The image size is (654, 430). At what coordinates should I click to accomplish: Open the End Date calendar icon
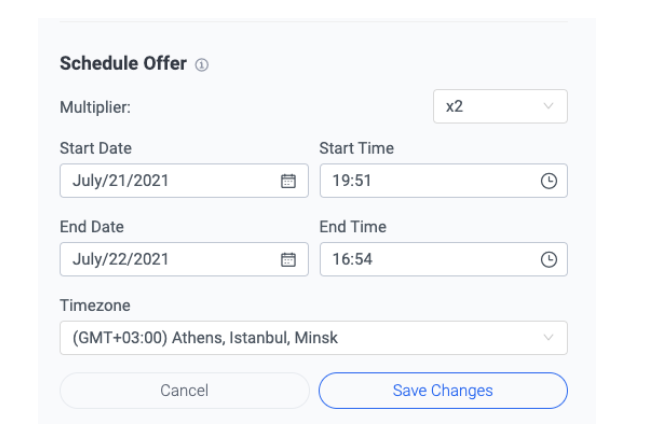(x=288, y=260)
